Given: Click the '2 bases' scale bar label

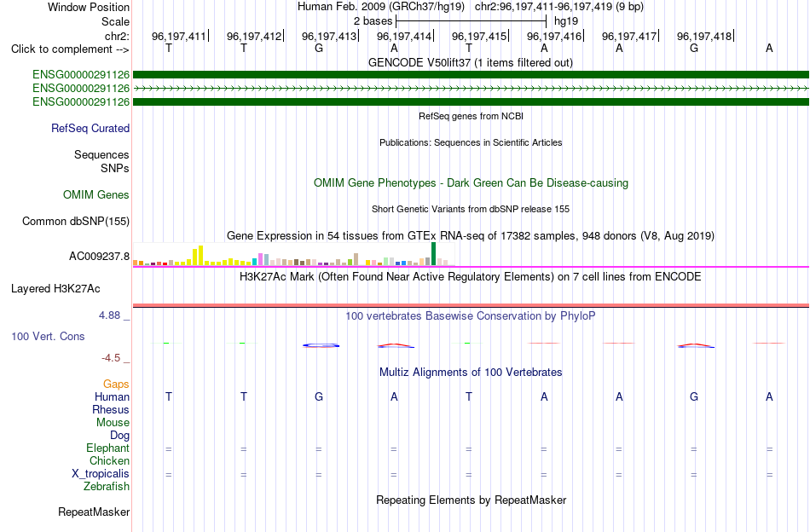Looking at the screenshot, I should 373,21.
